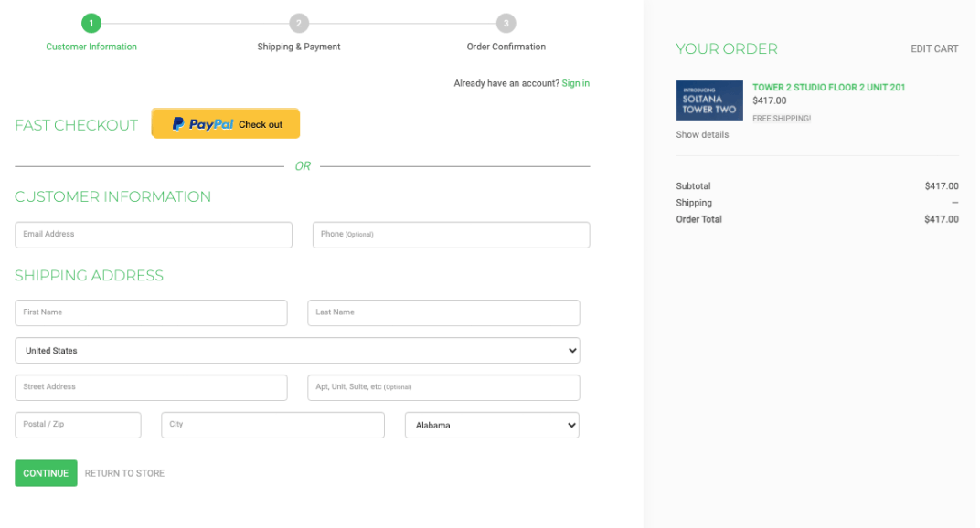Focus the Postal / Zip field
Viewport: 980px width, 528px height.
[78, 425]
